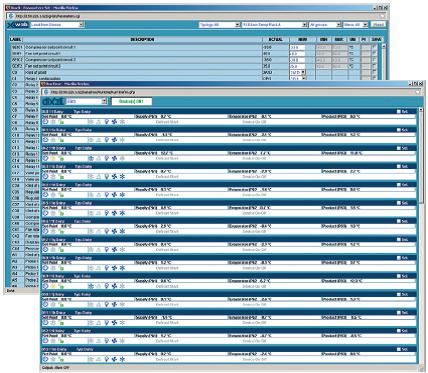Open the filter dropdown beside the dixell logo
This screenshot has width=428, height=373.
point(86,101)
